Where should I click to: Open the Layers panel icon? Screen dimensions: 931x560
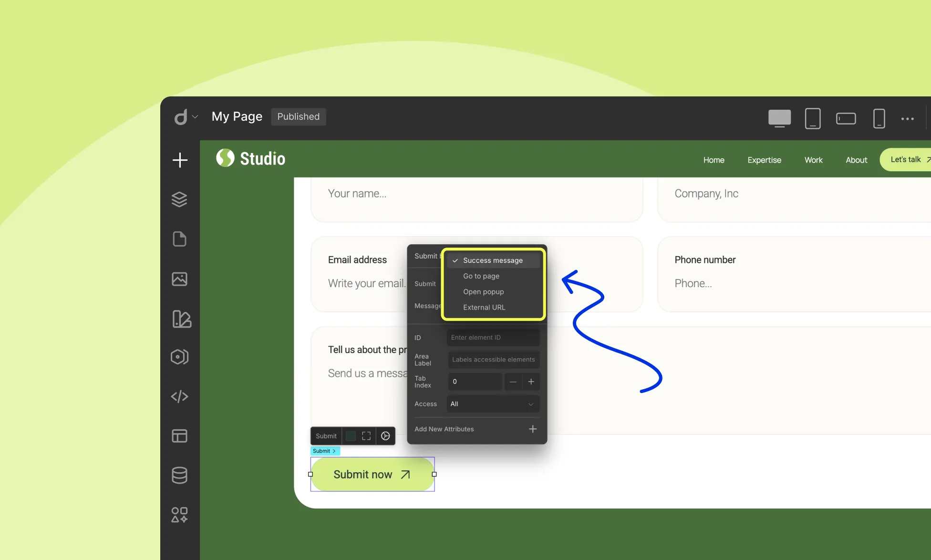[179, 199]
